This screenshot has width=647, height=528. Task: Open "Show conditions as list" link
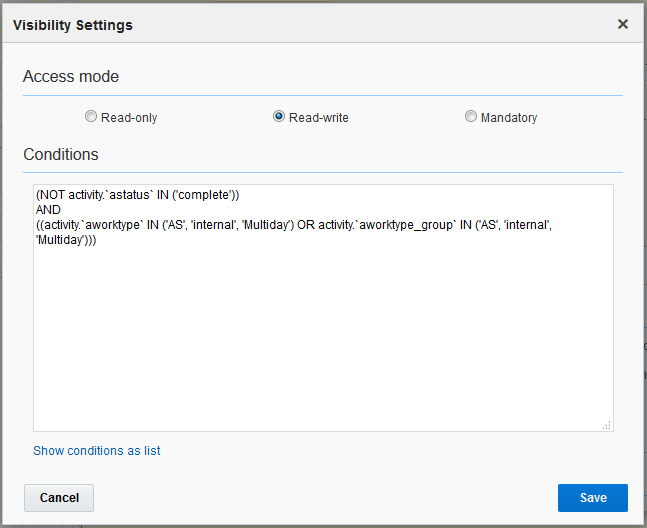pos(97,451)
